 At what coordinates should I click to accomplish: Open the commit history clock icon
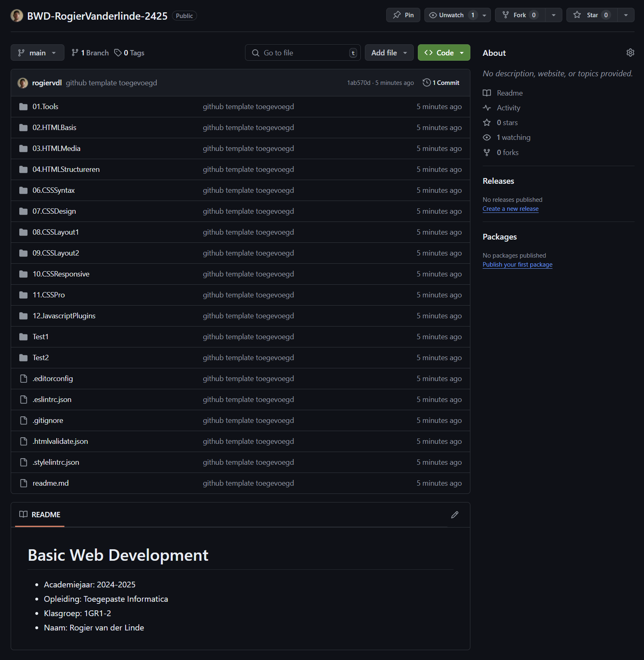click(426, 82)
